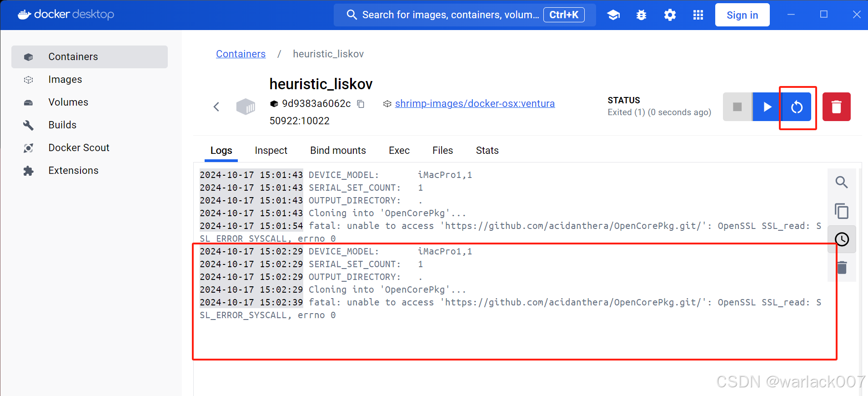
Task: Open Docker Desktop settings gear
Action: pos(670,15)
